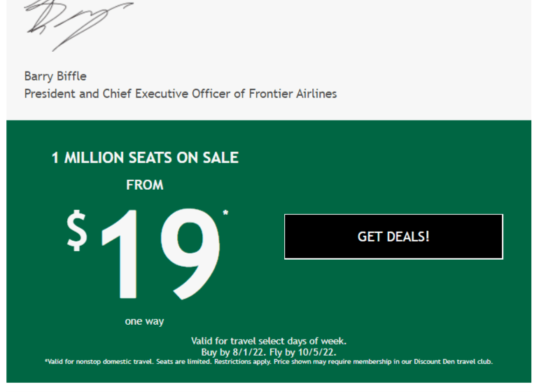Select the name Barry Biffle
Image resolution: width=541 pixels, height=392 pixels.
[x=55, y=76]
